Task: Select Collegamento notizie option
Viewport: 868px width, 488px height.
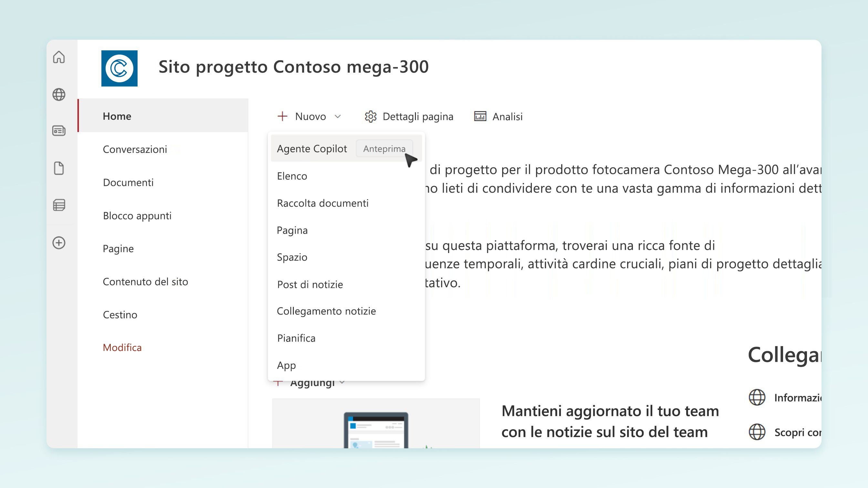Action: coord(326,310)
